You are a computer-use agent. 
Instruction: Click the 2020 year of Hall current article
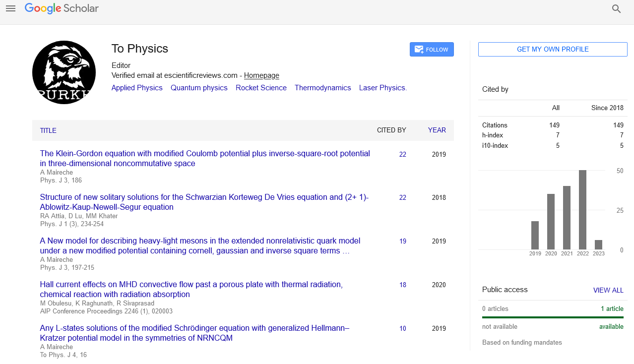coord(439,285)
